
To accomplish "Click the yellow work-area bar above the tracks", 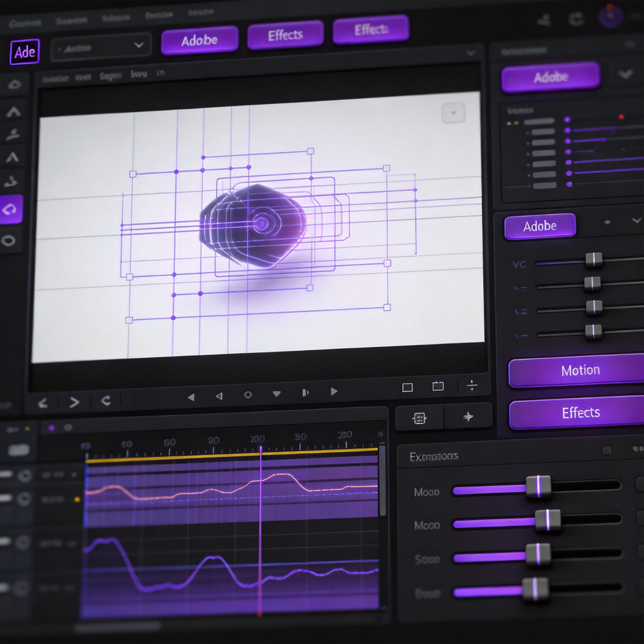I will [x=232, y=455].
